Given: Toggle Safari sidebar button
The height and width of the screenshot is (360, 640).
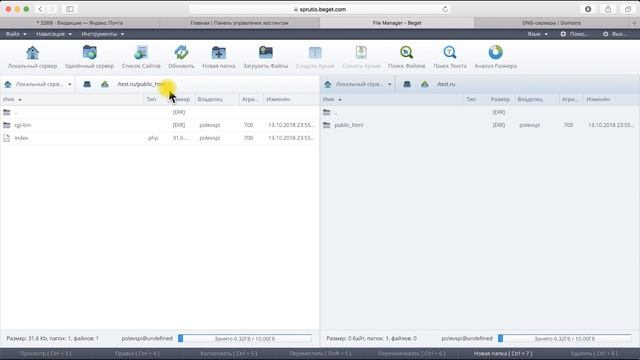Looking at the screenshot, I should pos(70,9).
